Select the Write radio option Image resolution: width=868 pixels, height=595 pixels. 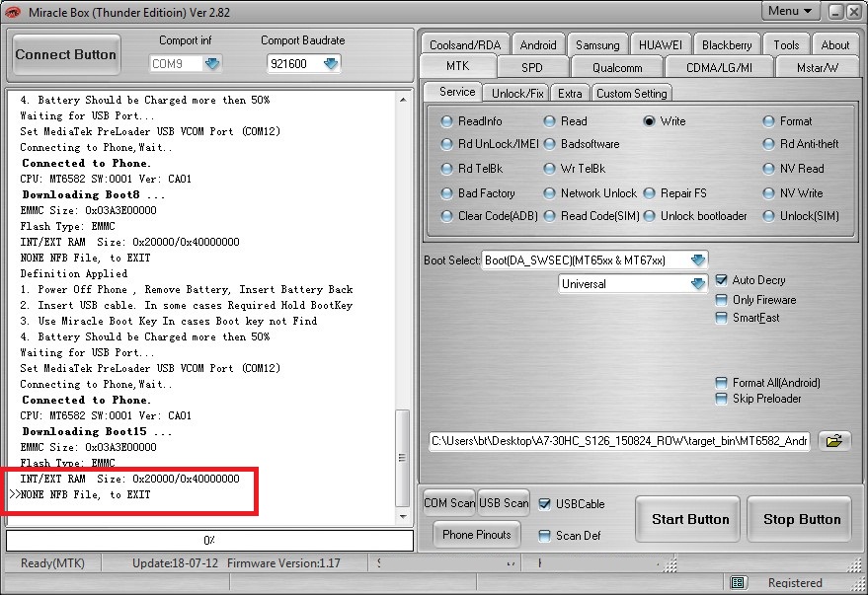(649, 121)
